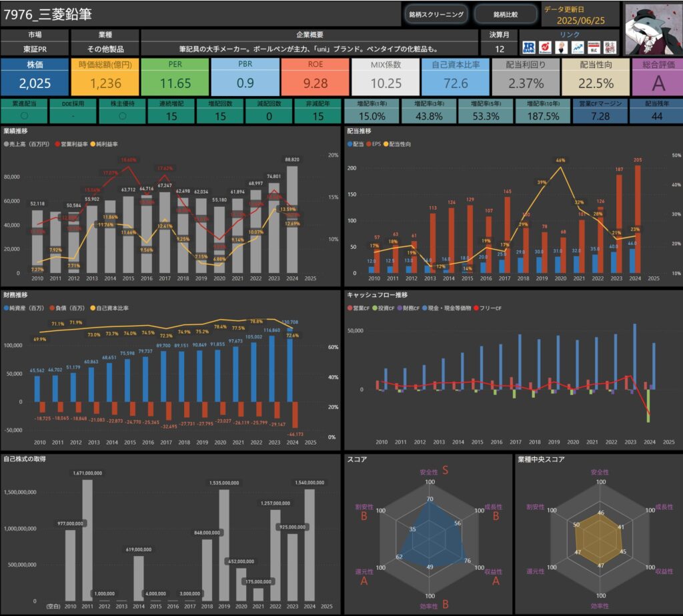
Task: Click the その他製品 industry cell
Action: pyautogui.click(x=105, y=49)
